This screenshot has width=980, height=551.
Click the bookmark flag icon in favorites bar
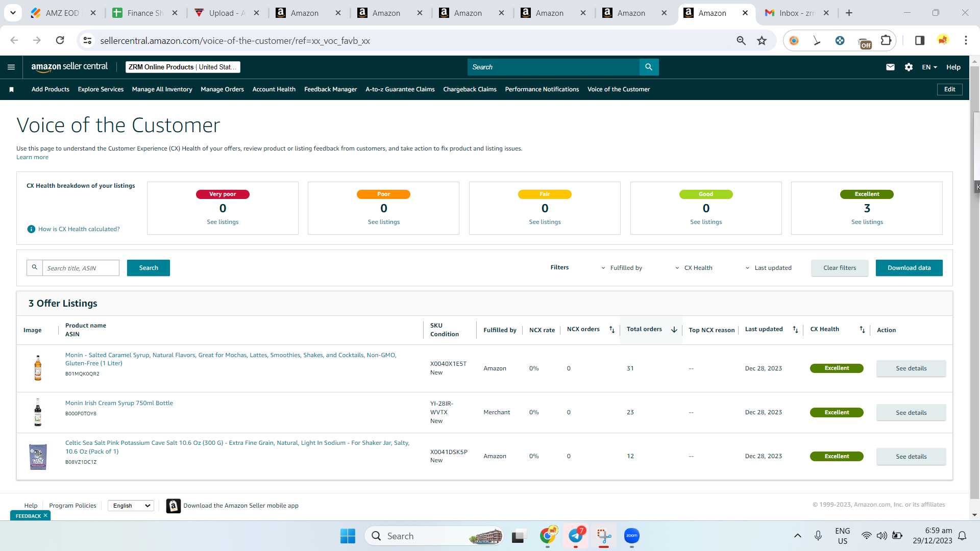tap(11, 89)
